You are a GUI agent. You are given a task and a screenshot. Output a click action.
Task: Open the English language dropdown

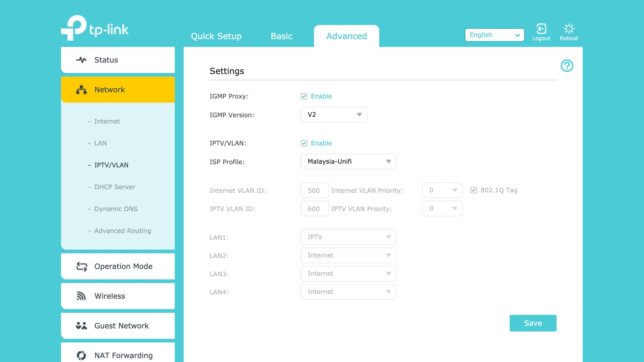click(x=494, y=35)
